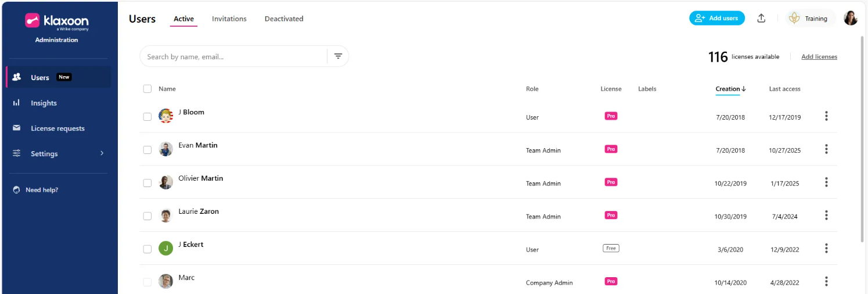The width and height of the screenshot is (868, 294).
Task: Click the export upload icon
Action: click(x=761, y=19)
